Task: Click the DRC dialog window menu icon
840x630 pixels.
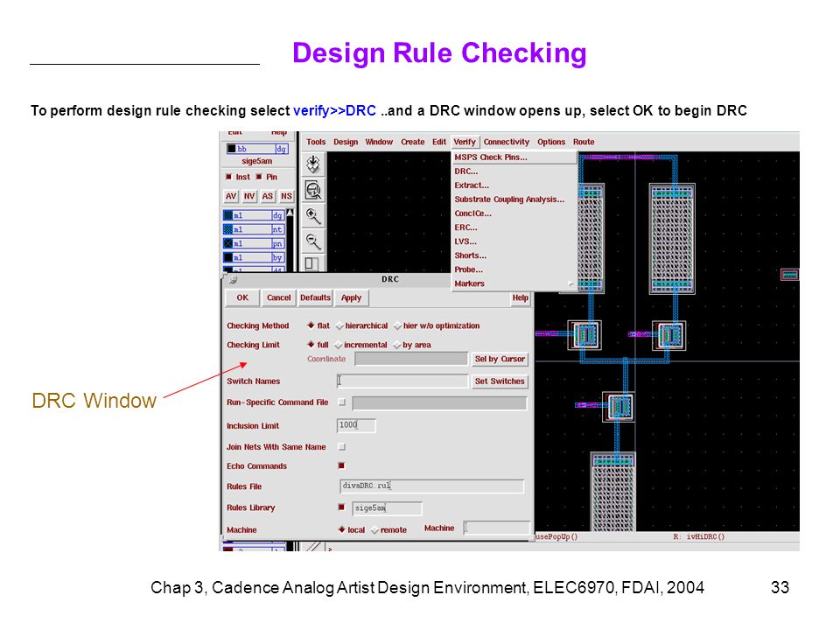Action: [x=233, y=279]
